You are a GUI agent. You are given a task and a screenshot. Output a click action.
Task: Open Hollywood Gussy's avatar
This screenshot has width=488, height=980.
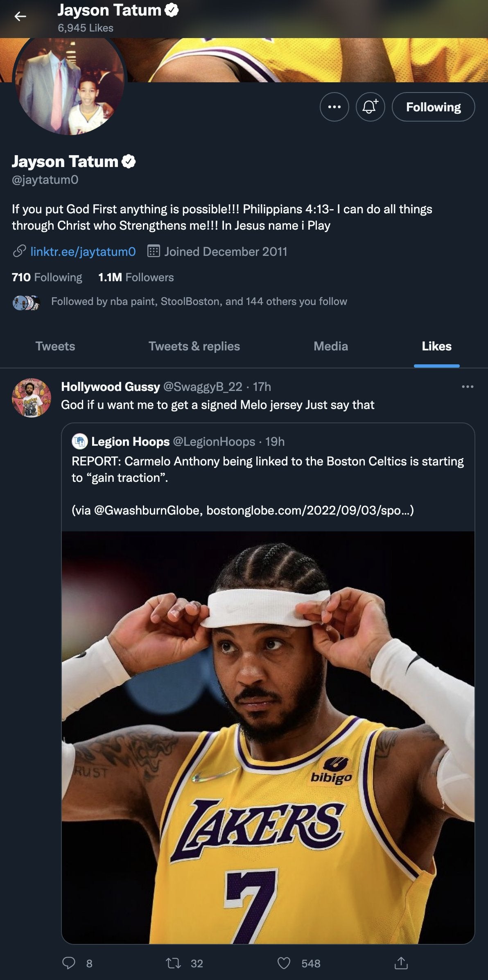(x=32, y=398)
